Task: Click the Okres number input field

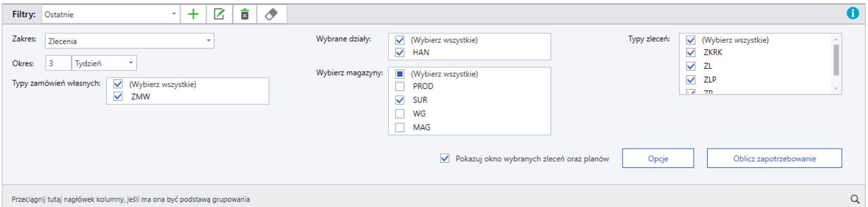Action: (58, 63)
